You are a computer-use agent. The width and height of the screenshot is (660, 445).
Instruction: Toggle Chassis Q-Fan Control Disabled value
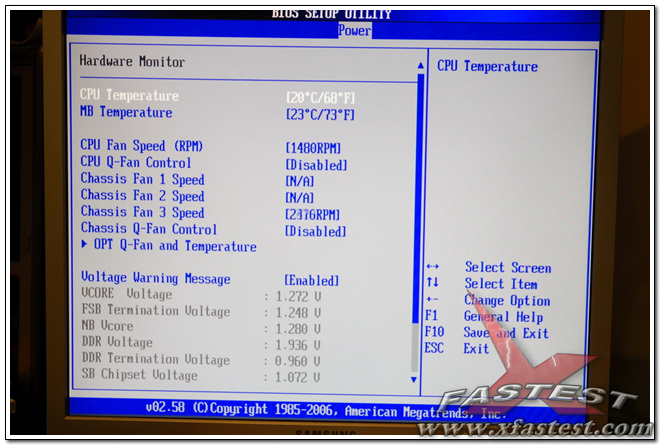[x=315, y=231]
